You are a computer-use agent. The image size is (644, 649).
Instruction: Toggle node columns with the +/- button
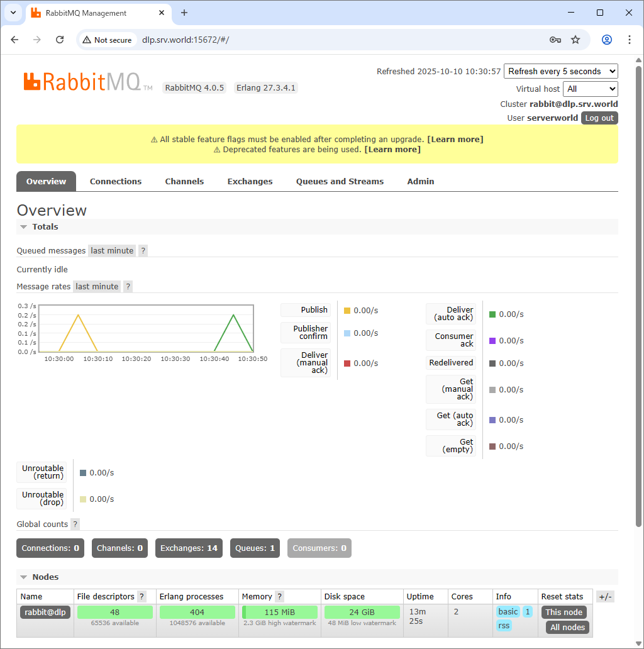(x=605, y=596)
